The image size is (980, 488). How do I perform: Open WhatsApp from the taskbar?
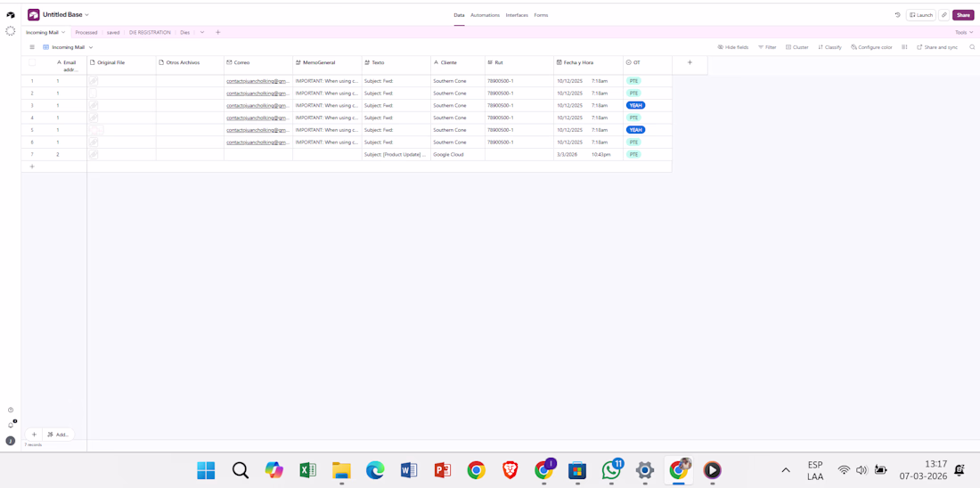coord(612,469)
